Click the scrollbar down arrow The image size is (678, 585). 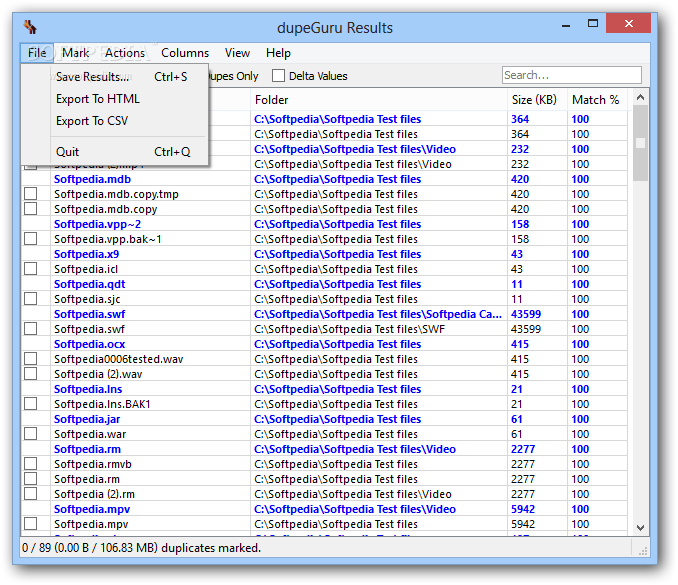point(640,528)
